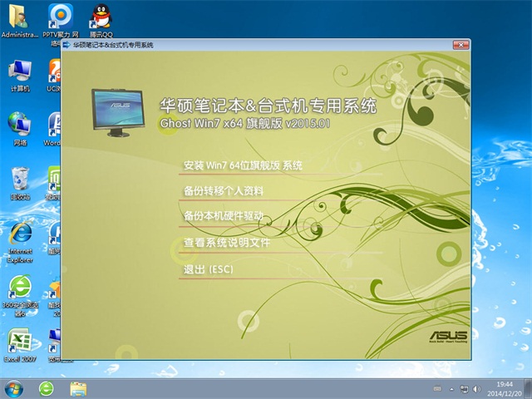Open green 360 browser icon on taskbar
The image size is (532, 399).
[x=47, y=388]
